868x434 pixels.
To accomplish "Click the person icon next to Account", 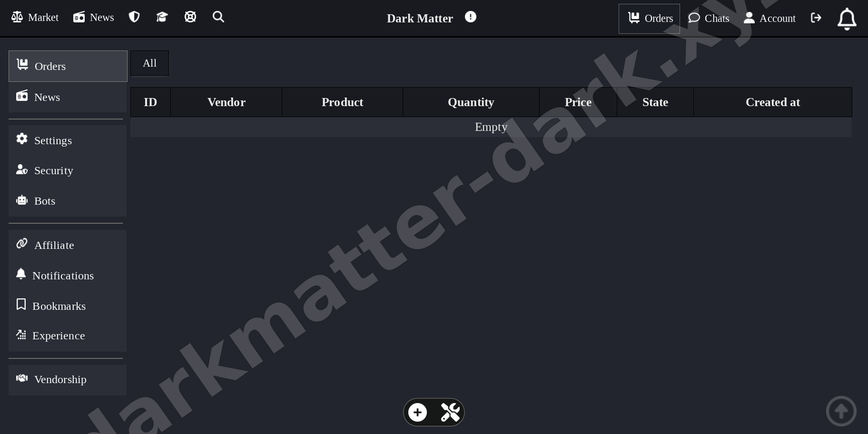I will 749,18.
